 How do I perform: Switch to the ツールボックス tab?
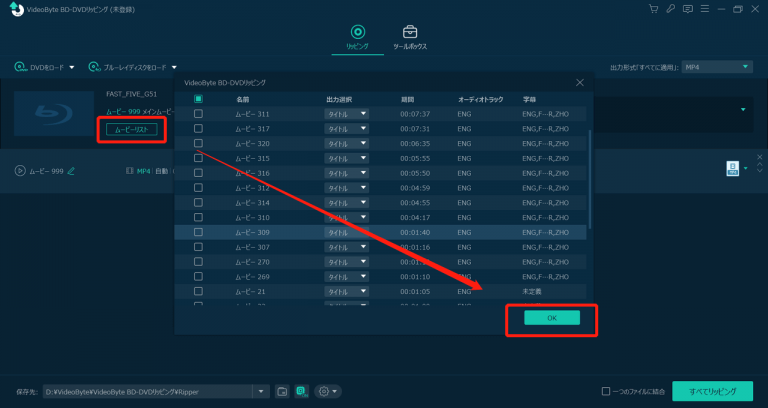(x=410, y=39)
